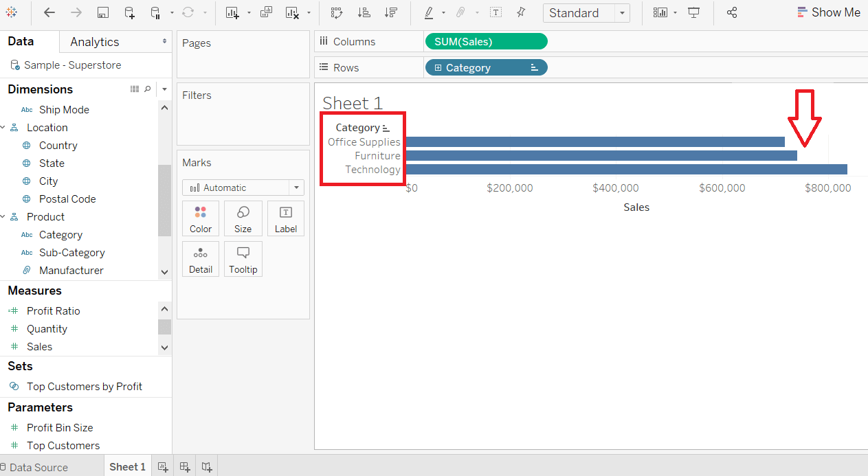Open Dimensions pane menu dropdown arrow
The image size is (868, 476).
click(x=165, y=89)
